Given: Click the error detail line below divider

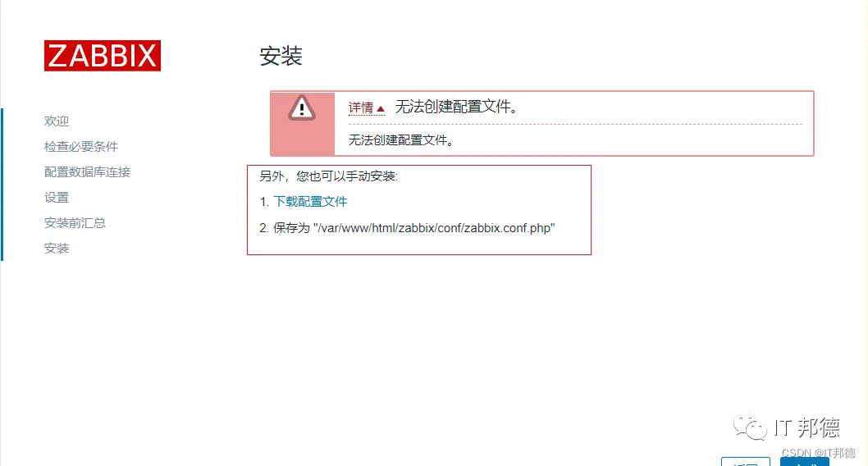Looking at the screenshot, I should point(401,140).
